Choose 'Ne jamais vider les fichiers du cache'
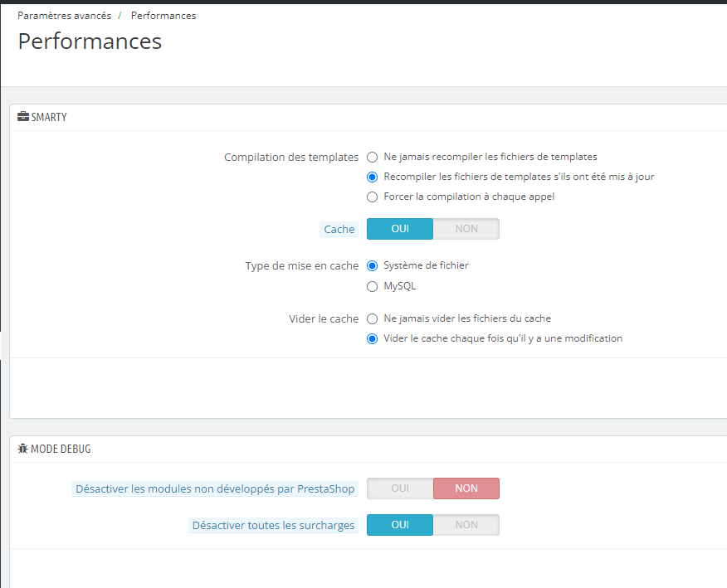727x588 pixels. (x=373, y=318)
